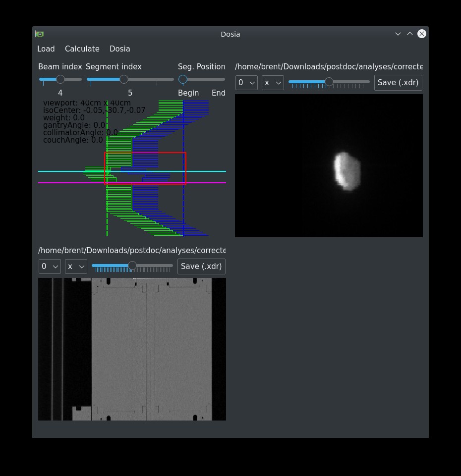
Task: Open the Calculate menu
Action: [82, 49]
